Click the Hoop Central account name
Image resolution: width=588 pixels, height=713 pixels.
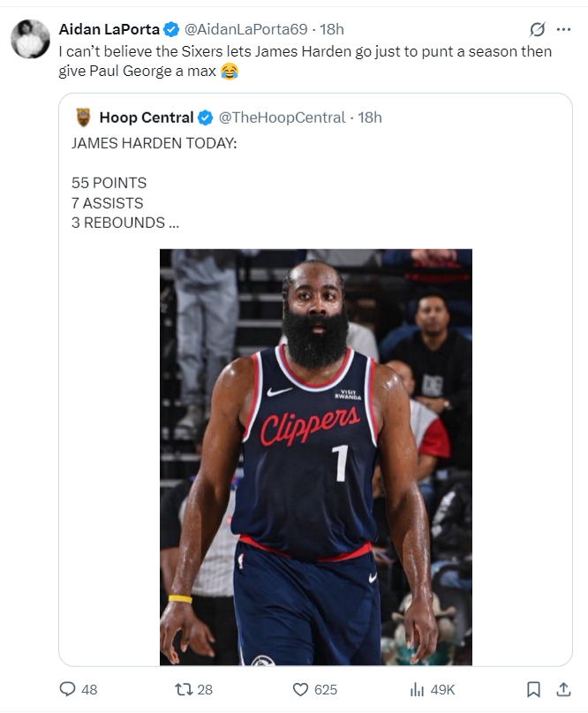146,118
